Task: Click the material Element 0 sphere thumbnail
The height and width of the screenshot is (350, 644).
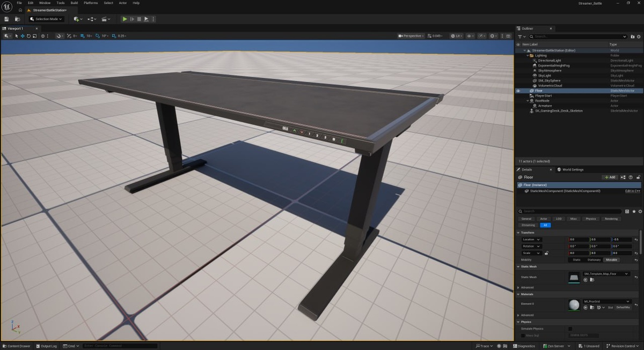Action: pos(574,304)
